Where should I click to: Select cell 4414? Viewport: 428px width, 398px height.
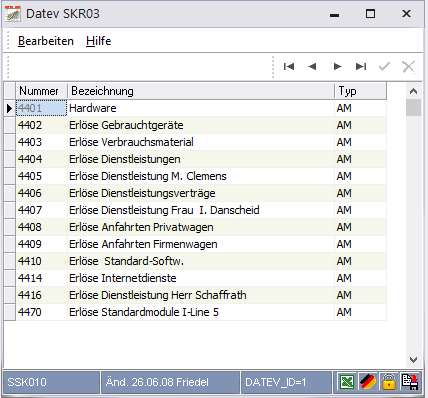(42, 278)
